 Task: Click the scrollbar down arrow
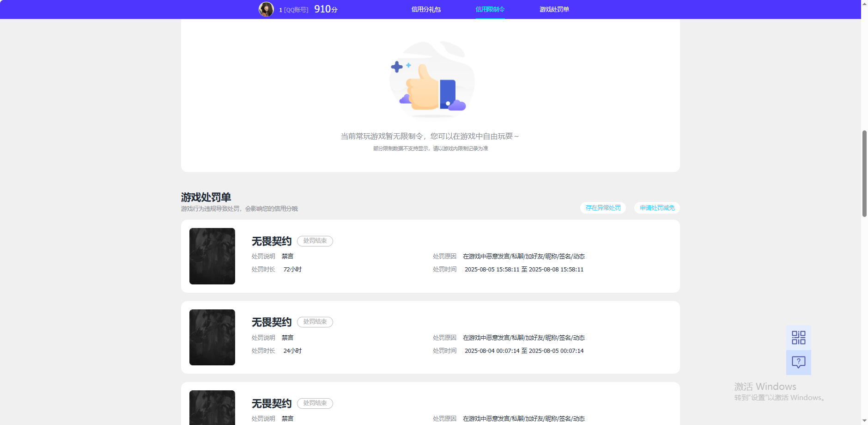coord(864,421)
